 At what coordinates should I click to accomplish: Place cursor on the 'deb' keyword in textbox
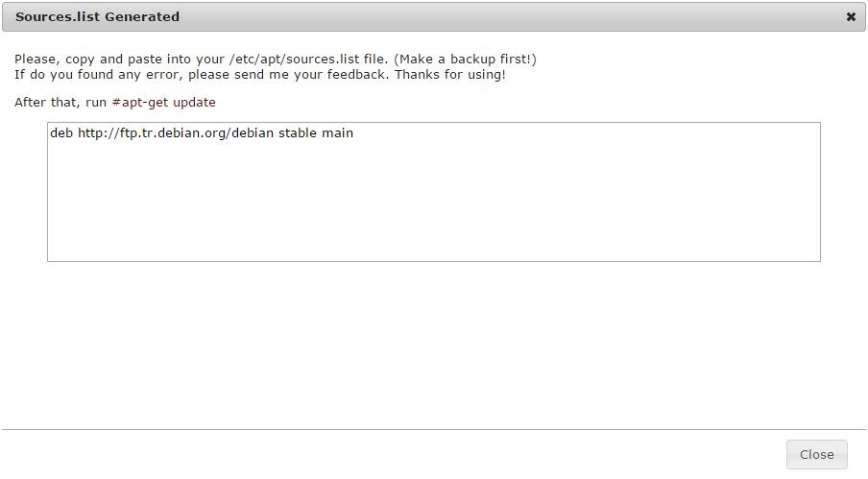click(x=61, y=133)
